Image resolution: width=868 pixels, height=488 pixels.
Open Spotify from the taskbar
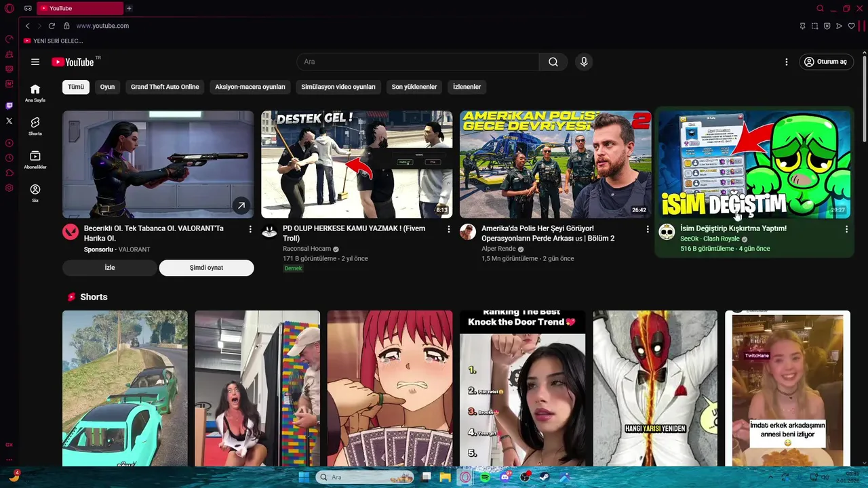pos(485,477)
